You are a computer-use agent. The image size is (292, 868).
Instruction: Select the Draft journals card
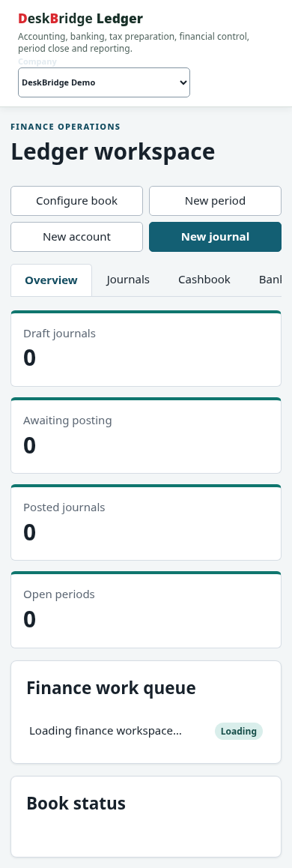click(x=146, y=349)
